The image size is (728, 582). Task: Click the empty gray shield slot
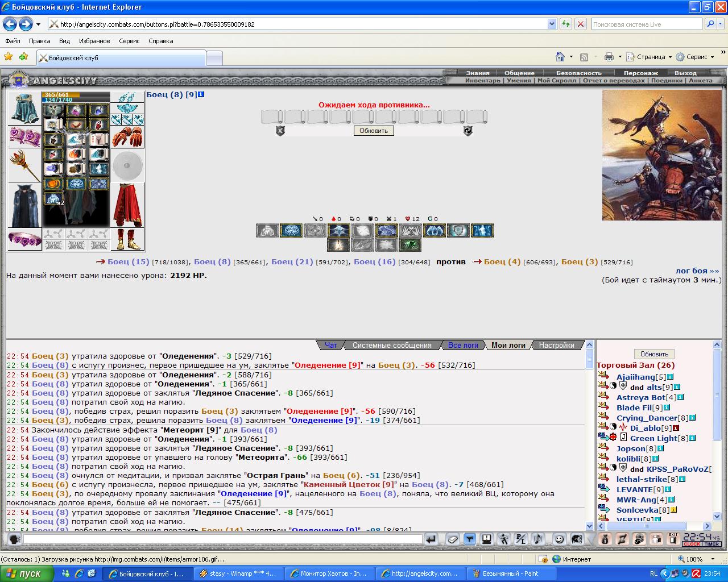(127, 165)
